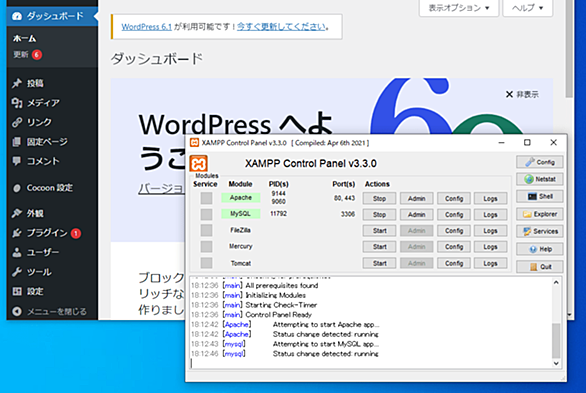Click the メディア icon in WordPress sidebar
The width and height of the screenshot is (586, 393).
[17, 103]
